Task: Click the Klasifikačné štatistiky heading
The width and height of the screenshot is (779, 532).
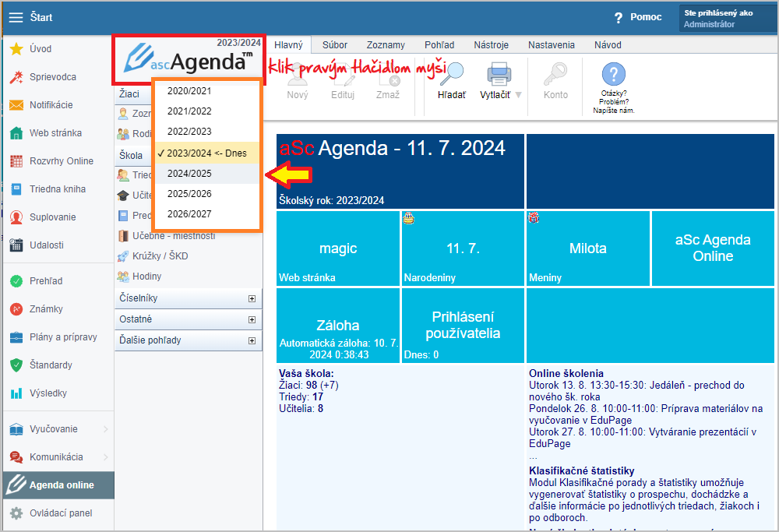Action: (x=581, y=471)
